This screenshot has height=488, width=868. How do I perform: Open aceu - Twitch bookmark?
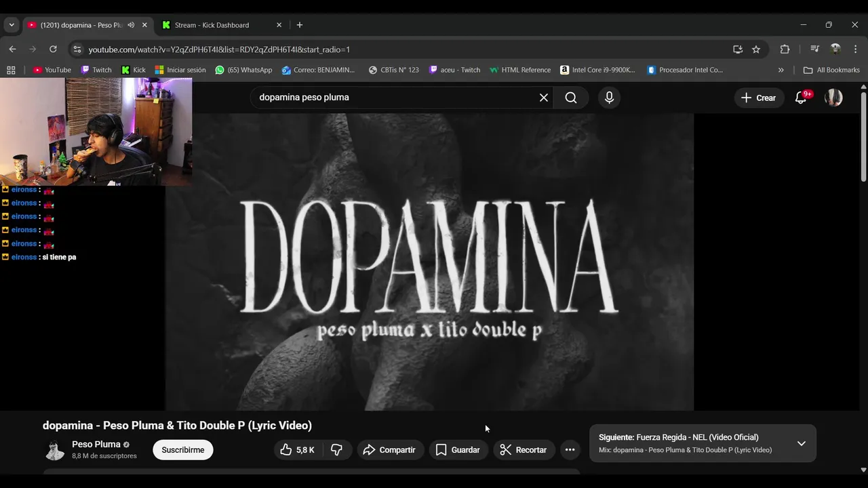(454, 70)
